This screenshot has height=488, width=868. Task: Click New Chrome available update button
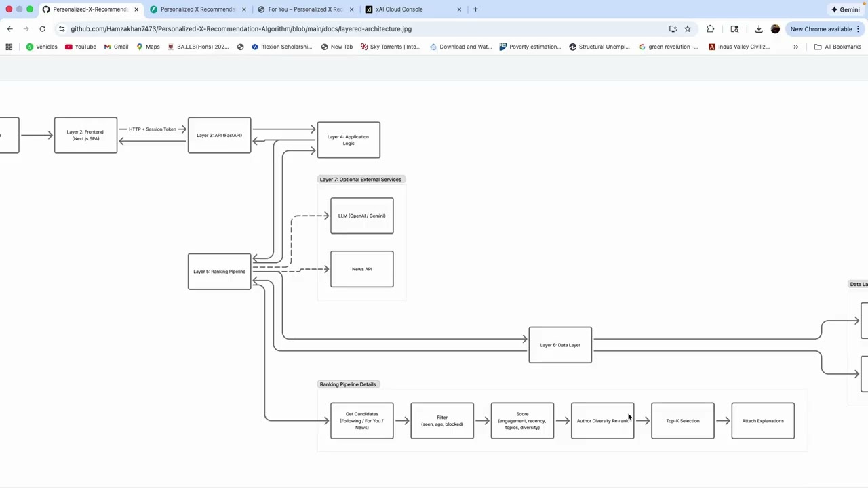coord(821,29)
